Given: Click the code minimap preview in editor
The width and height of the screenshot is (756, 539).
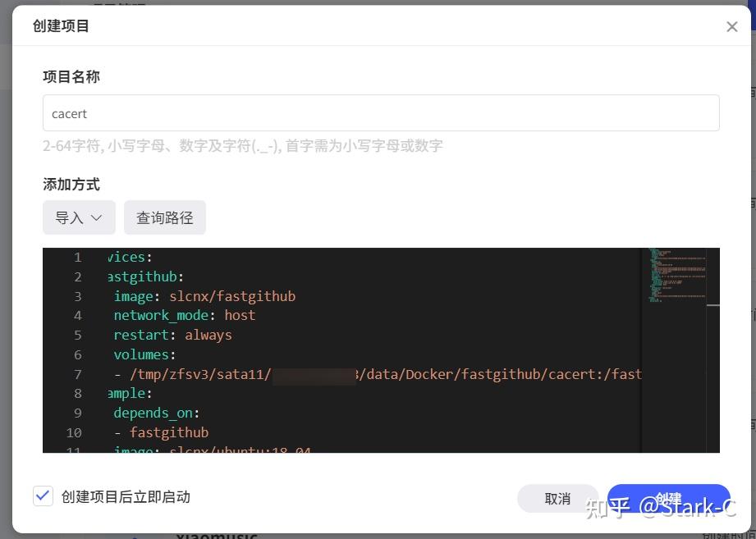Looking at the screenshot, I should [x=673, y=275].
